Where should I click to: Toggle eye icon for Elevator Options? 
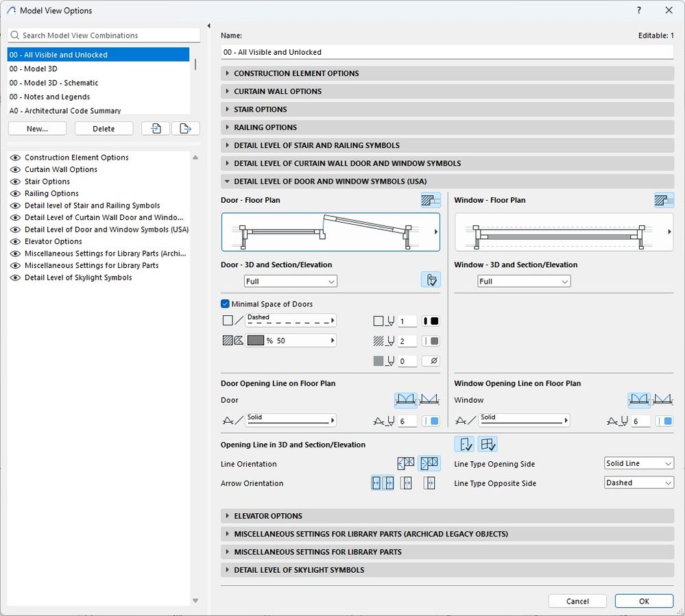pyautogui.click(x=15, y=242)
